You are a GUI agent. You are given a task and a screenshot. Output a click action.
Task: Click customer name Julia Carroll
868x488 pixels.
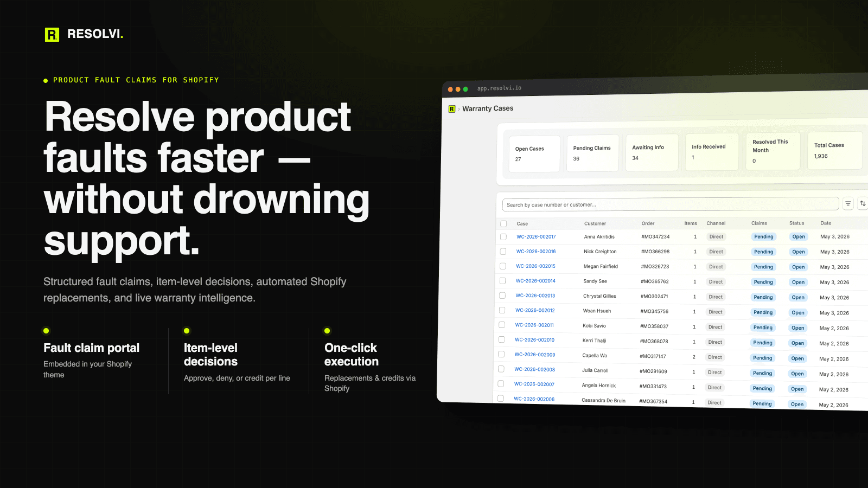click(x=595, y=370)
